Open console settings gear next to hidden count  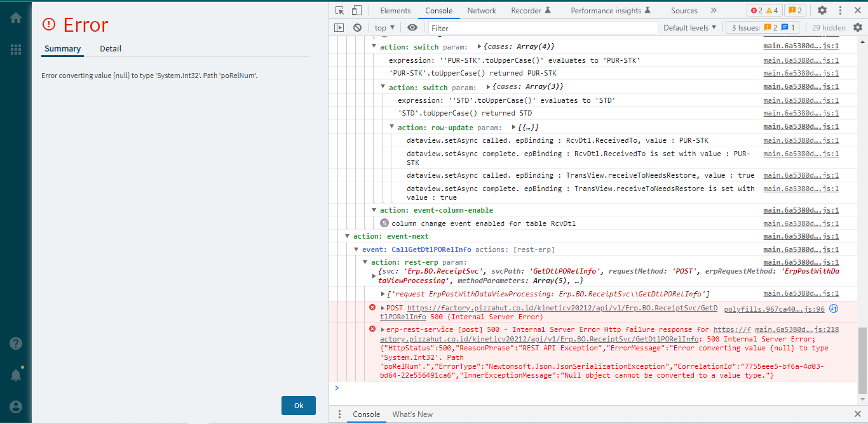point(858,27)
